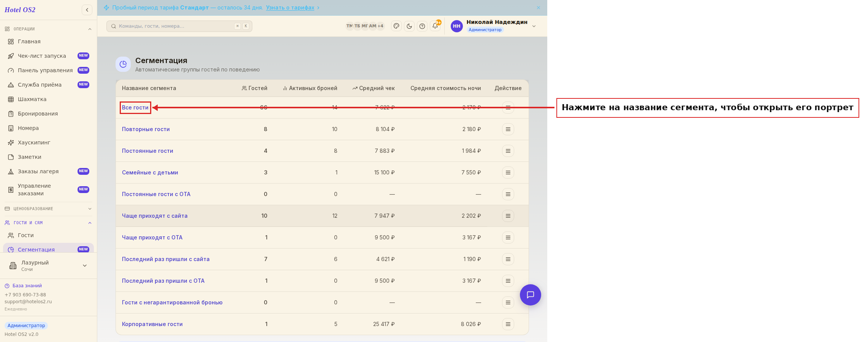Open the Лазурный hotel selector
Image resolution: width=868 pixels, height=342 pixels.
pos(48,266)
